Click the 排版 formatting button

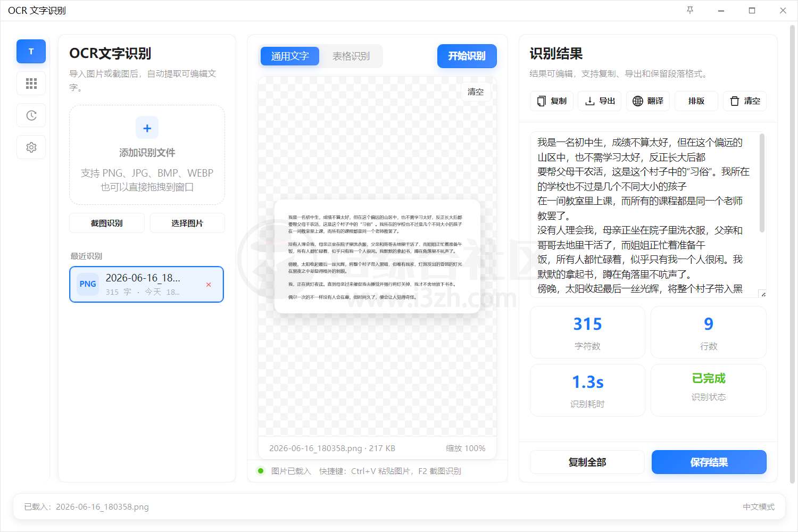pyautogui.click(x=696, y=101)
